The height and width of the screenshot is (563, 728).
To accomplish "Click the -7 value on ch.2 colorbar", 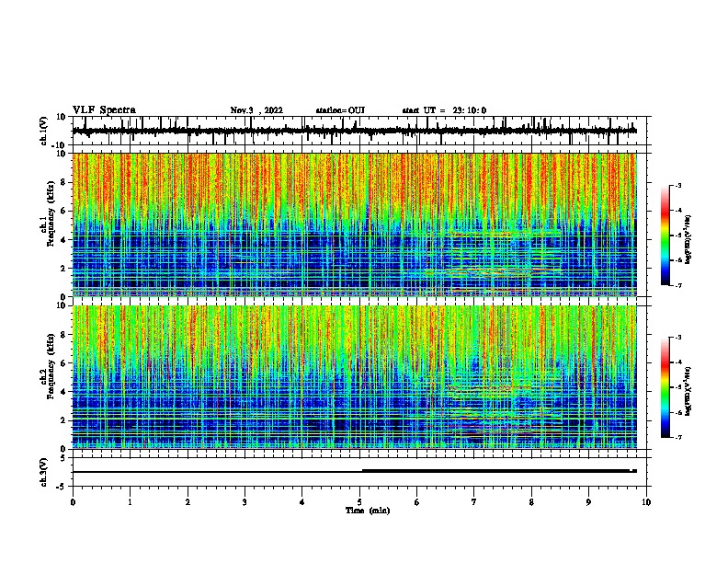I will (677, 437).
